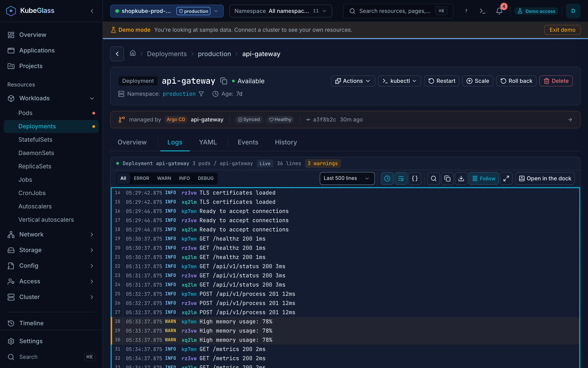This screenshot has height=368, width=588.
Task: Filter logs by ERROR level
Action: pos(141,178)
